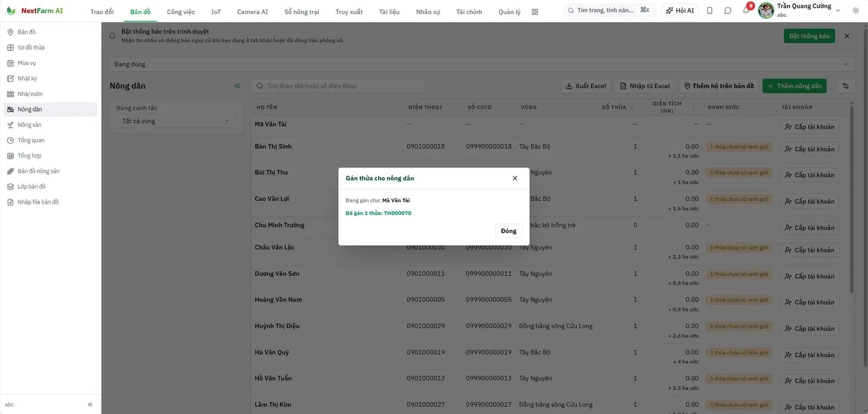
Task: Select Nhà/vườn in the sidebar
Action: [50, 94]
